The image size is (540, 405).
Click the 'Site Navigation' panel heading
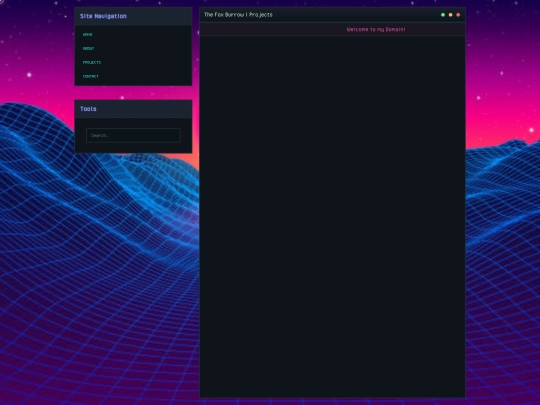103,16
